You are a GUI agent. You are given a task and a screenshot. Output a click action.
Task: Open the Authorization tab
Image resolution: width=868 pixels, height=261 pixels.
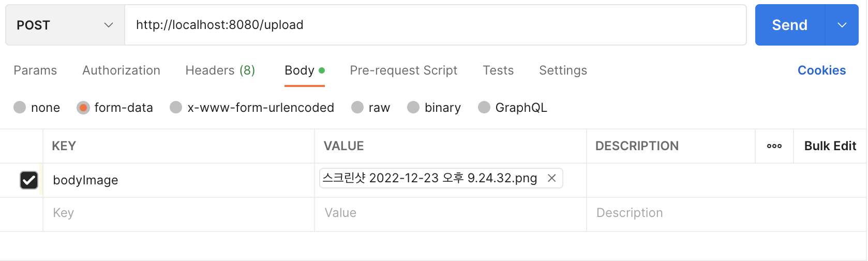click(122, 70)
